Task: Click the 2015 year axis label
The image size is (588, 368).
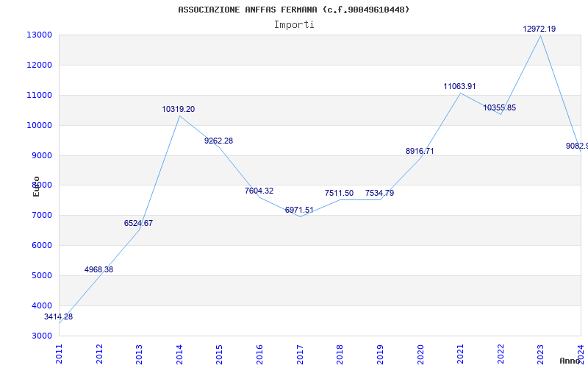Action: point(219,355)
